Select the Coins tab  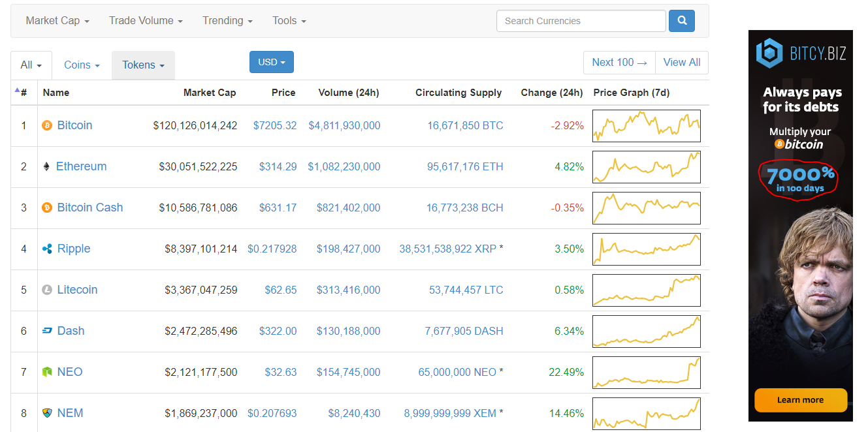[x=82, y=65]
